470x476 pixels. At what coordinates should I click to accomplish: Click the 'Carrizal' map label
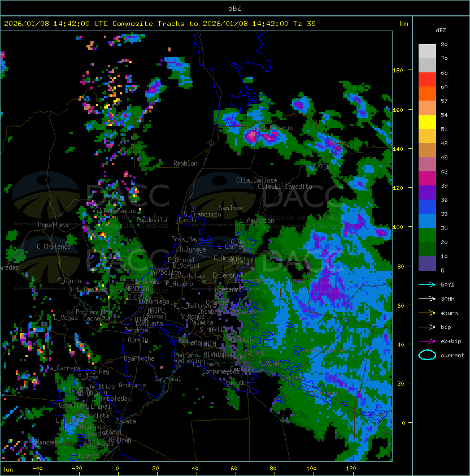click(x=168, y=379)
